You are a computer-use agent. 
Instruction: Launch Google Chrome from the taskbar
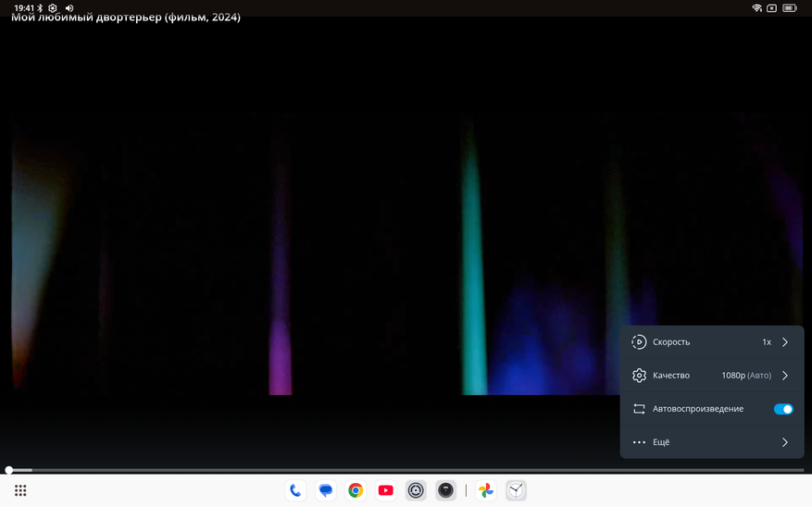pos(356,490)
